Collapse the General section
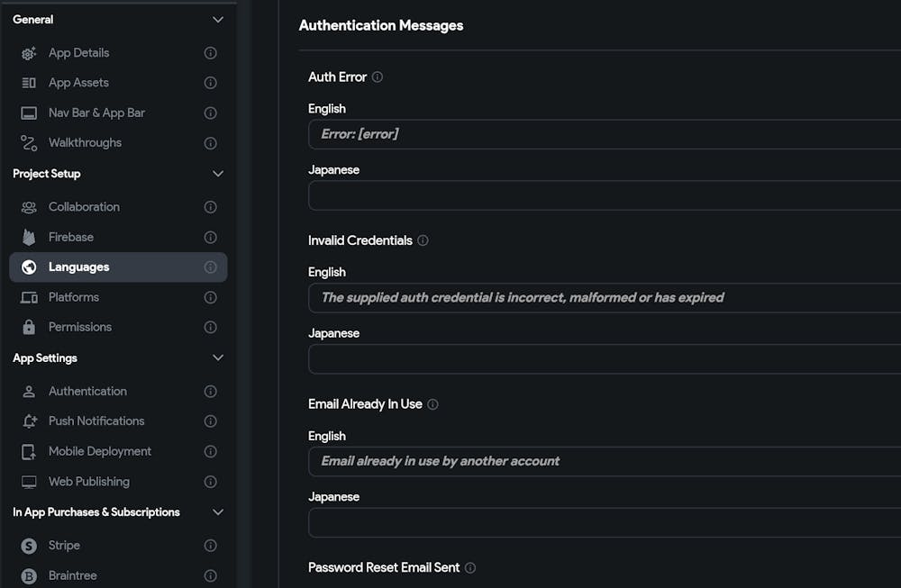 coord(217,19)
